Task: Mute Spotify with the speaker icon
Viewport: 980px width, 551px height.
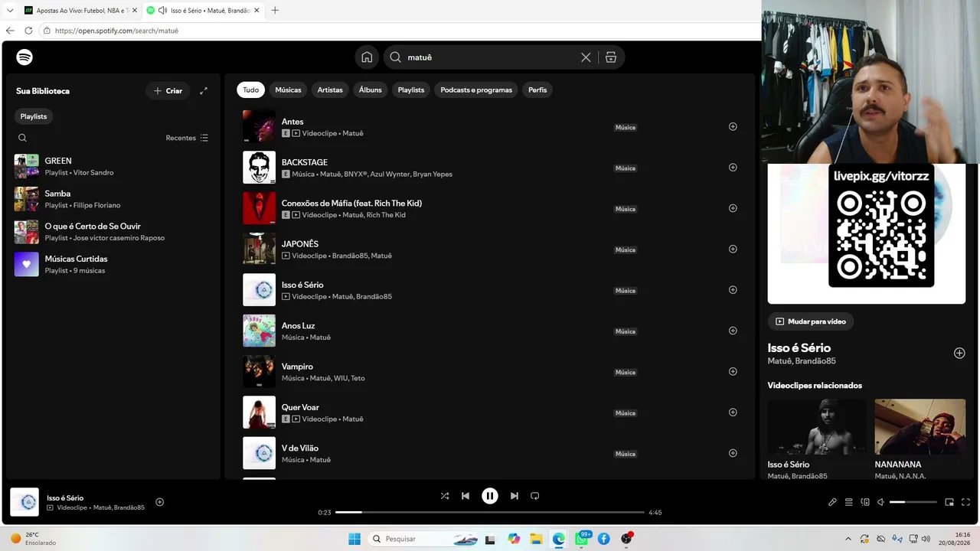Action: click(880, 502)
